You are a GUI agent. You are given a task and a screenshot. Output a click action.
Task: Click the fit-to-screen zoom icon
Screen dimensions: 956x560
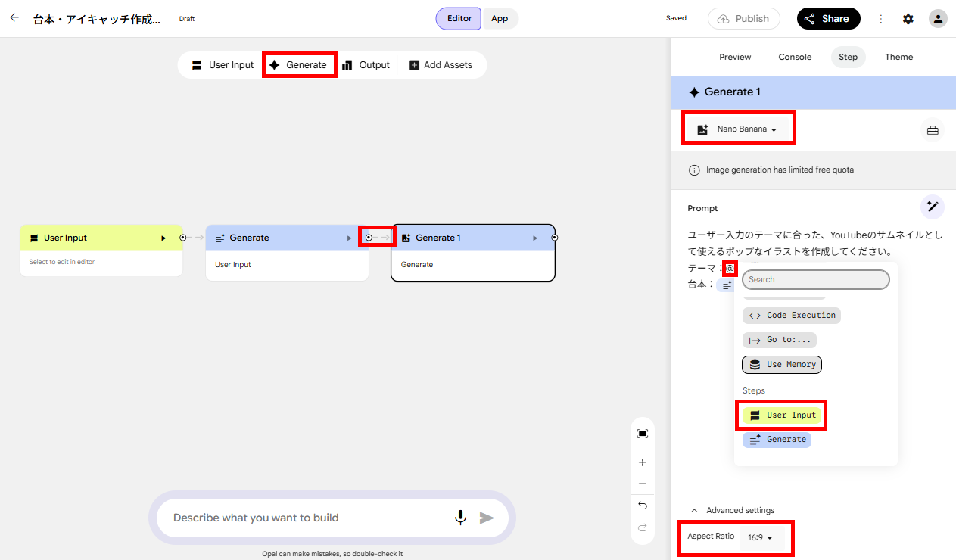(643, 434)
